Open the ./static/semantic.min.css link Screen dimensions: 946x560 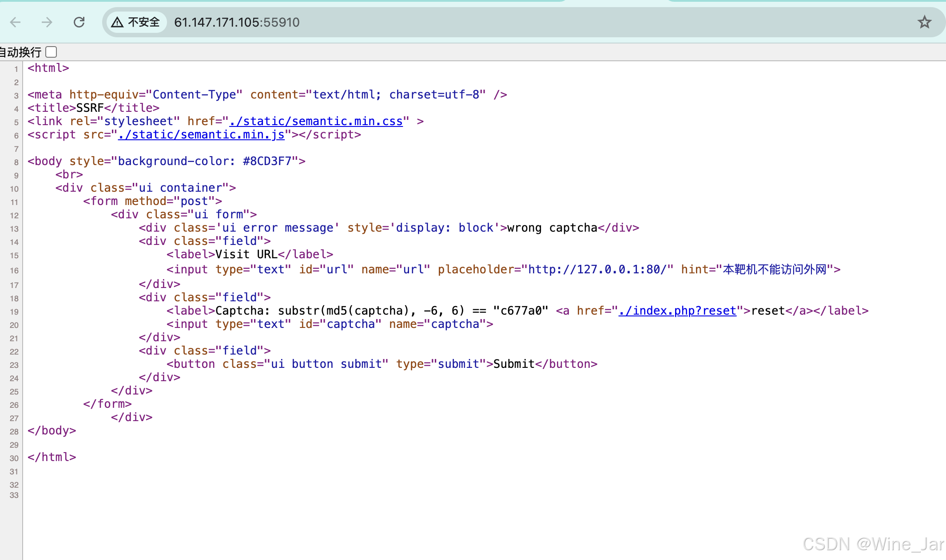tap(316, 121)
